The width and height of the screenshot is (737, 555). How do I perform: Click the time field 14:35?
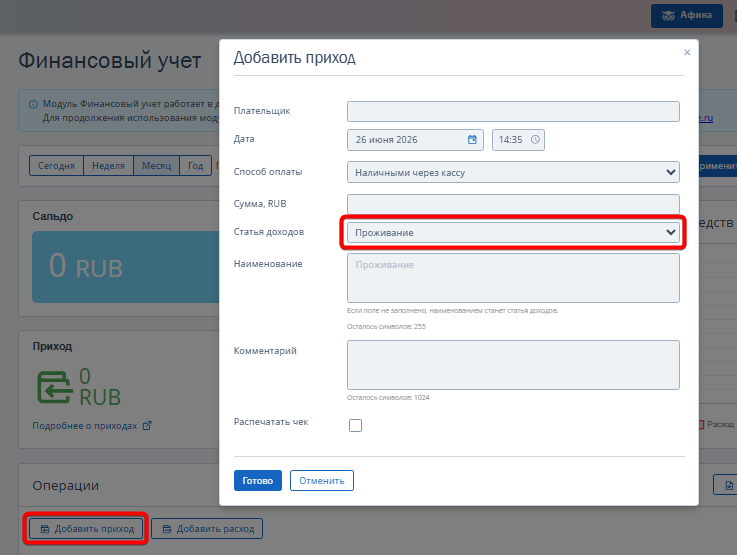pos(518,140)
